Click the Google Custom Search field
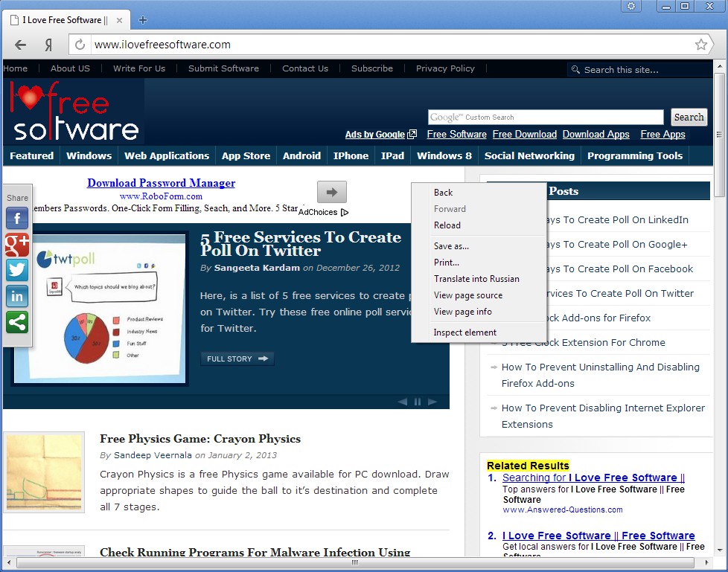Viewport: 728px width, 572px height. (546, 117)
